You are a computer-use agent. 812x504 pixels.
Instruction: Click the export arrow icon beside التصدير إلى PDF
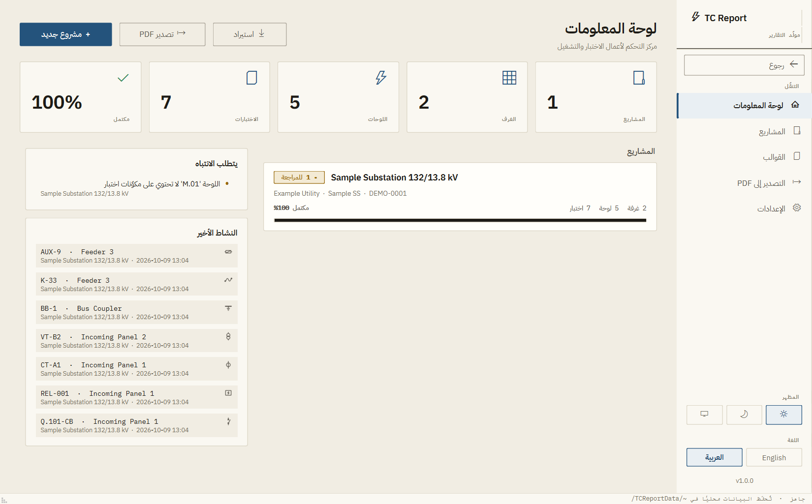[x=797, y=182]
